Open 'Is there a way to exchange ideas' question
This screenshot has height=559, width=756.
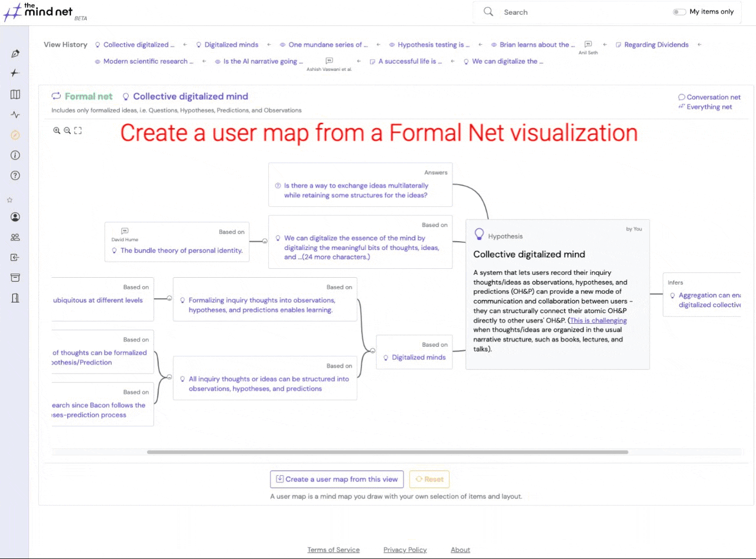coord(356,190)
